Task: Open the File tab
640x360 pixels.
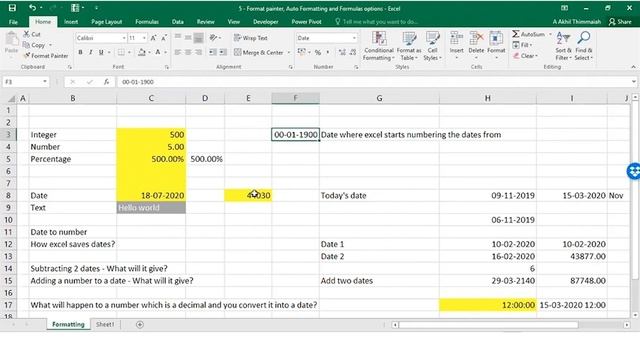Action: [x=13, y=22]
